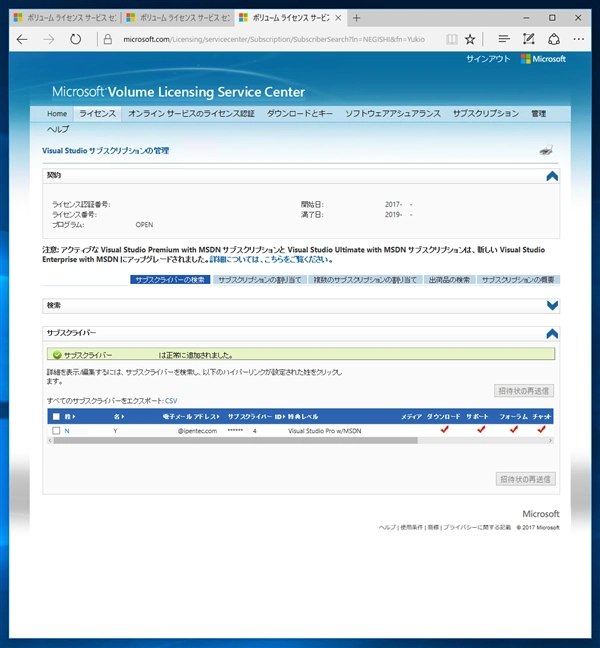The height and width of the screenshot is (648, 600).
Task: Check the subscriber row N checkbox
Action: coord(56,431)
